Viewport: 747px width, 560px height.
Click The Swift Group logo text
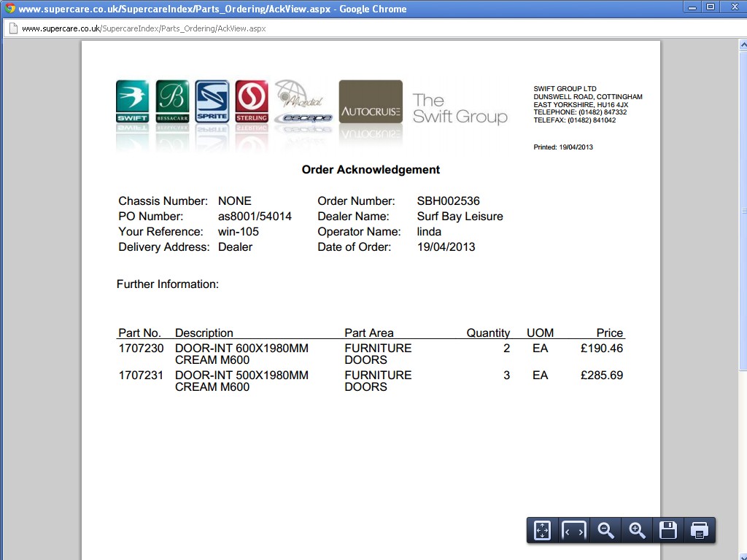460,108
